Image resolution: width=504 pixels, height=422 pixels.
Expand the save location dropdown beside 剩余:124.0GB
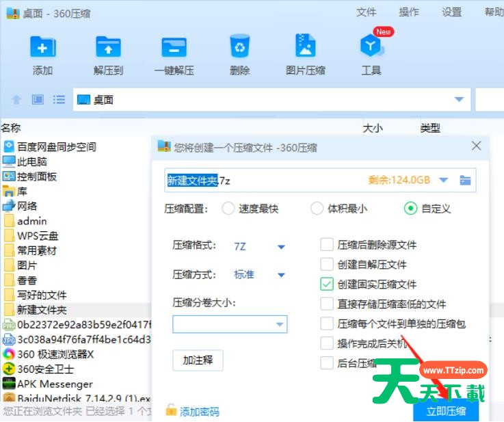pyautogui.click(x=444, y=180)
